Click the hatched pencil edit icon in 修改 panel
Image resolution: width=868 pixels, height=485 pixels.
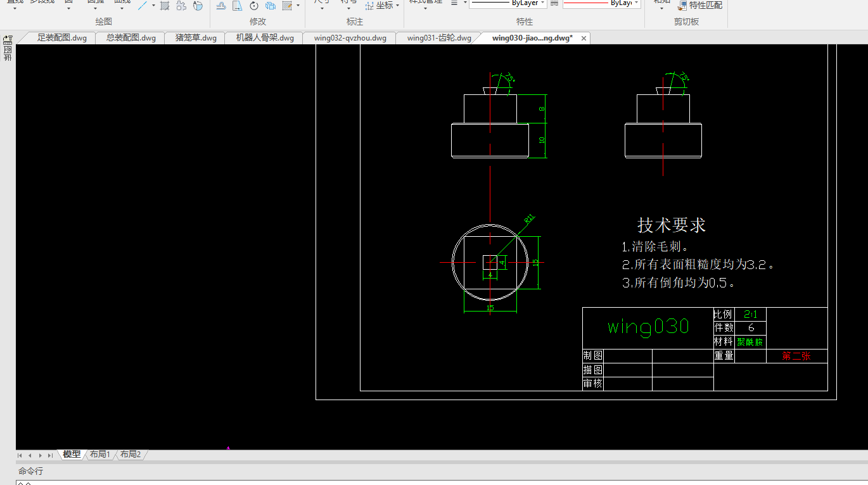(x=287, y=5)
